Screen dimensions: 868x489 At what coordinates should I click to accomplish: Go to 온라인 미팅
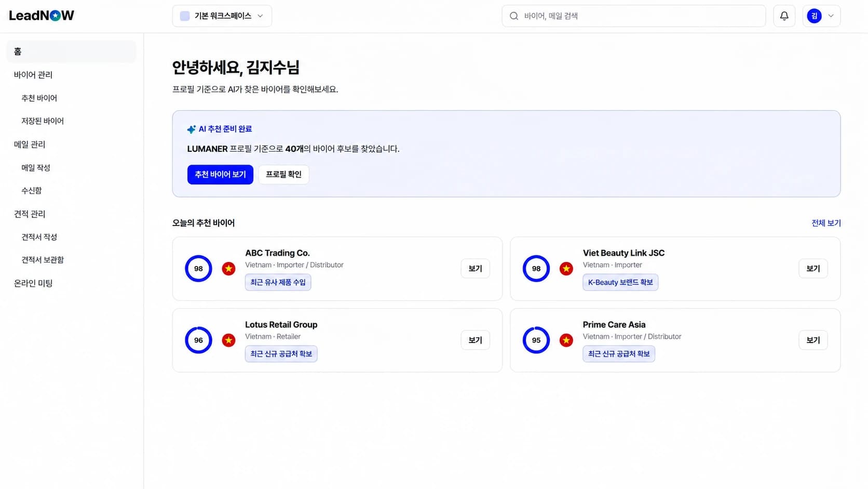(x=33, y=283)
